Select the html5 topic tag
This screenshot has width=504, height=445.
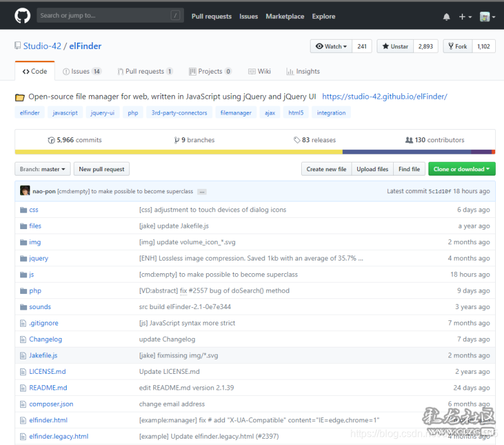click(296, 113)
